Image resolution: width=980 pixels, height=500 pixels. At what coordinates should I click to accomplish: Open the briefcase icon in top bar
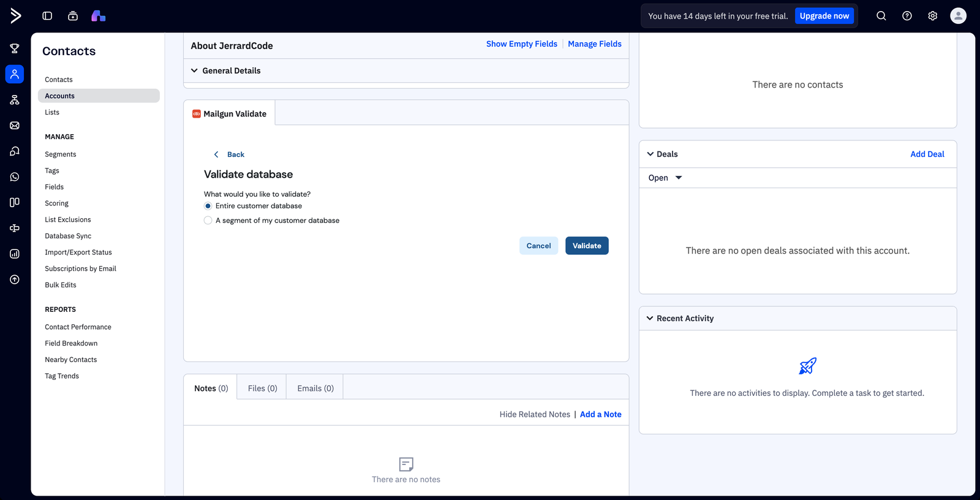tap(73, 16)
